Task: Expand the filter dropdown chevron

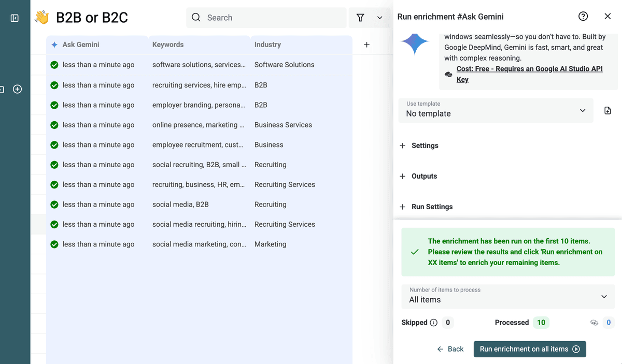Action: click(380, 18)
